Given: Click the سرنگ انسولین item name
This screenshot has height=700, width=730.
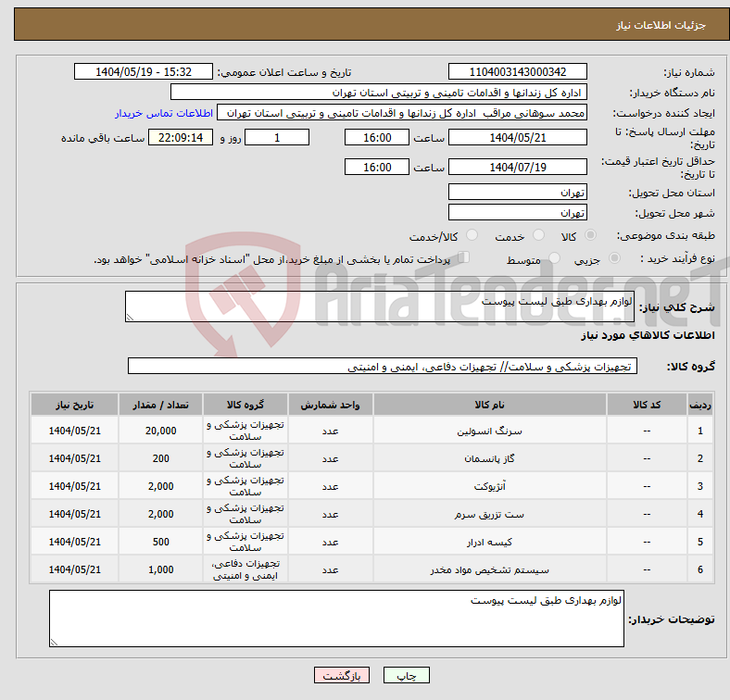Looking at the screenshot, I should tap(490, 431).
